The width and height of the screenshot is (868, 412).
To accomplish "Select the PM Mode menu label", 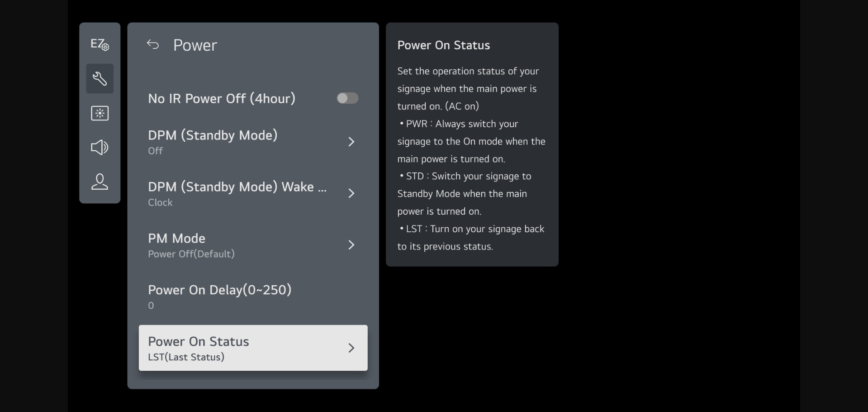I will point(176,239).
